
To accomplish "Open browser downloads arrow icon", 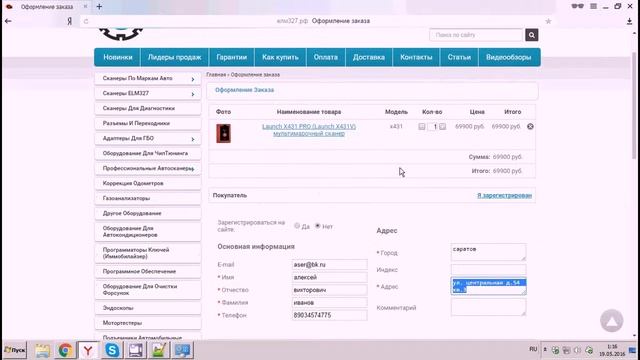I will (629, 21).
